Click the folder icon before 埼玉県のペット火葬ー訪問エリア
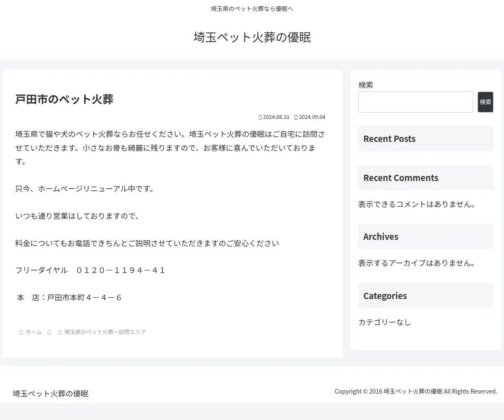 (60, 332)
